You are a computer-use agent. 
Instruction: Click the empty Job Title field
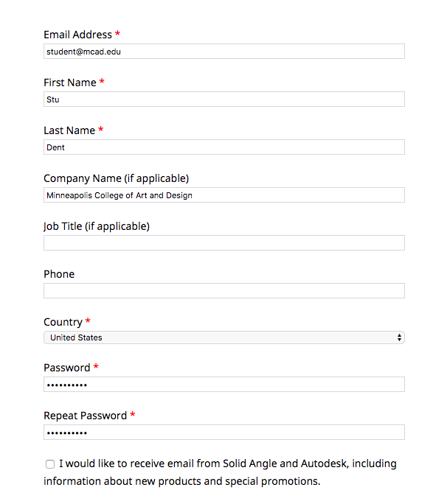224,243
